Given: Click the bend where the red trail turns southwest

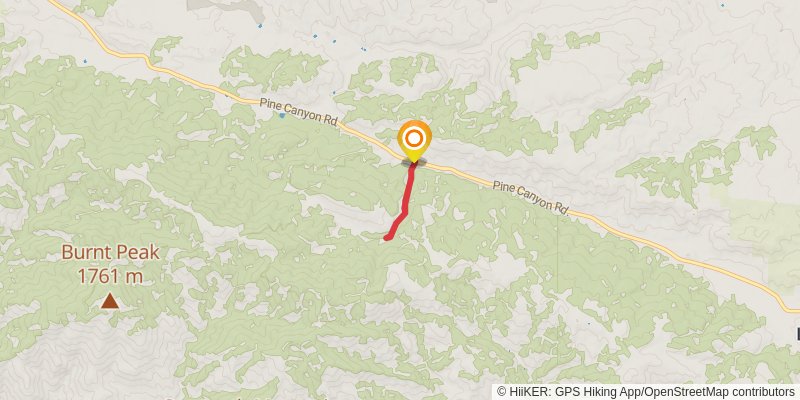Looking at the screenshot, I should tap(405, 213).
